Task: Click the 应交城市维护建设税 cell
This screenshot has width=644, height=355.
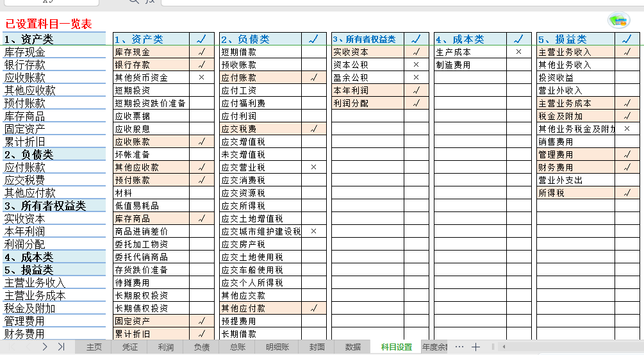Action: 260,231
